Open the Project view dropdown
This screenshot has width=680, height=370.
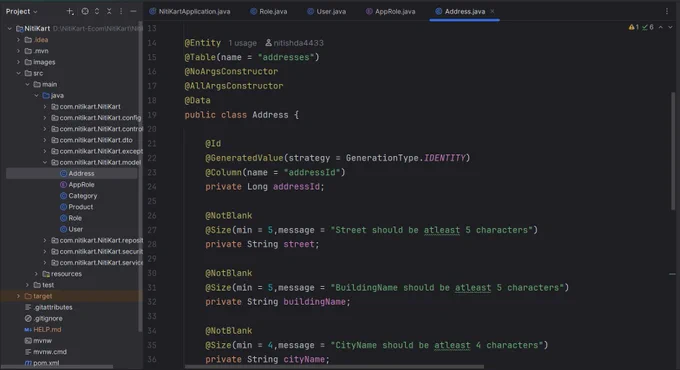(21, 11)
